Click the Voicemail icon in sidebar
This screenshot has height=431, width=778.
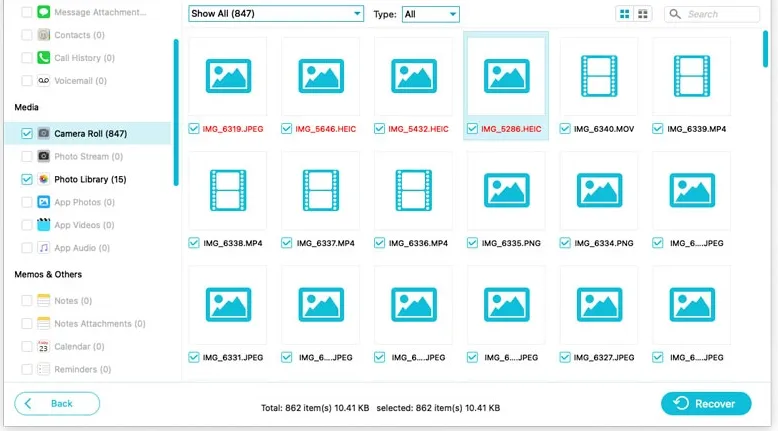click(x=44, y=80)
